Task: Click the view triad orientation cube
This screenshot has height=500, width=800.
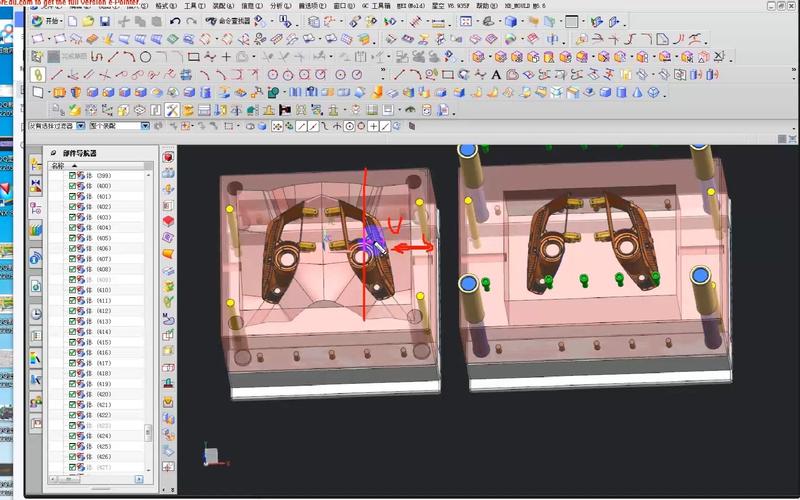Action: [211, 456]
